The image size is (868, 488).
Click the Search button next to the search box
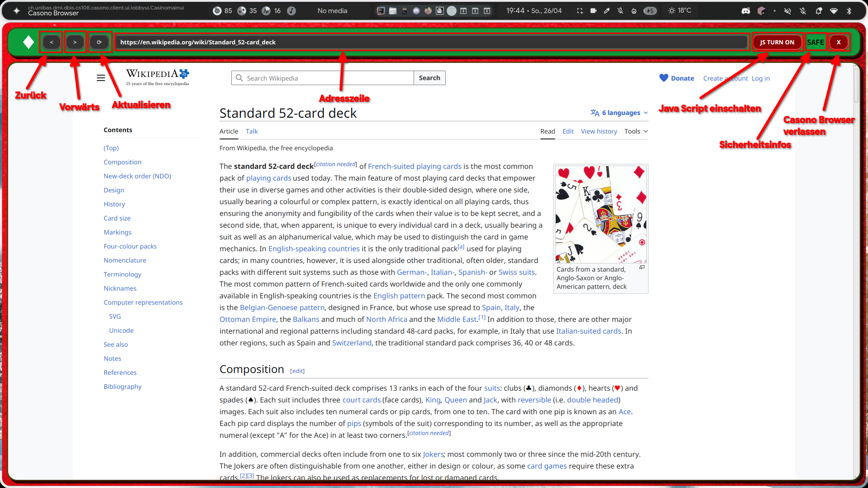click(429, 78)
